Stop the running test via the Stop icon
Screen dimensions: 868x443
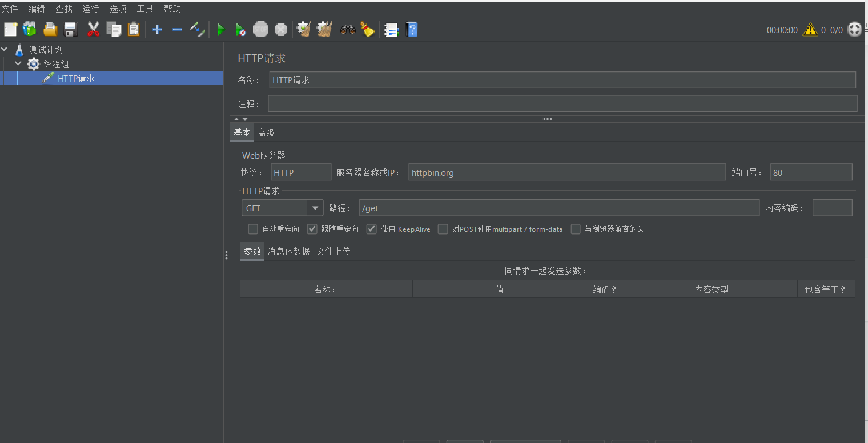click(x=260, y=29)
